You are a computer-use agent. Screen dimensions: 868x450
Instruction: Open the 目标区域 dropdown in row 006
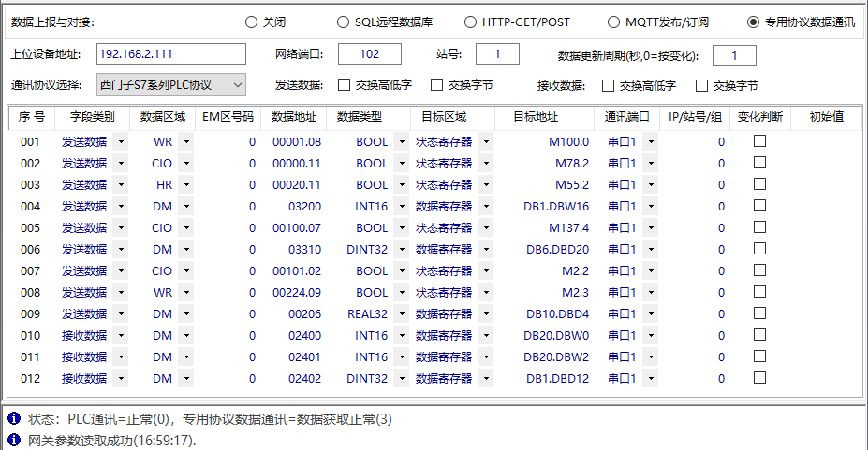(485, 250)
